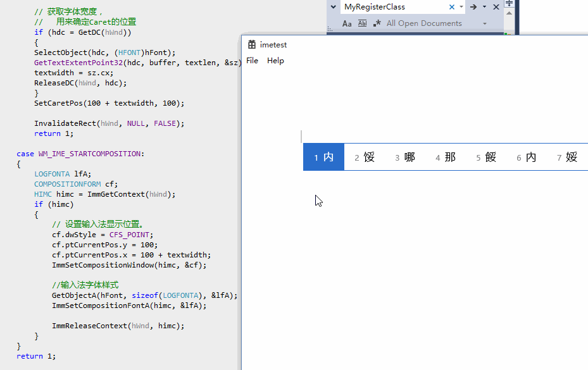Screen dimensions: 588x370
Task: Click textwidth = sz.cx line
Action: coord(73,73)
